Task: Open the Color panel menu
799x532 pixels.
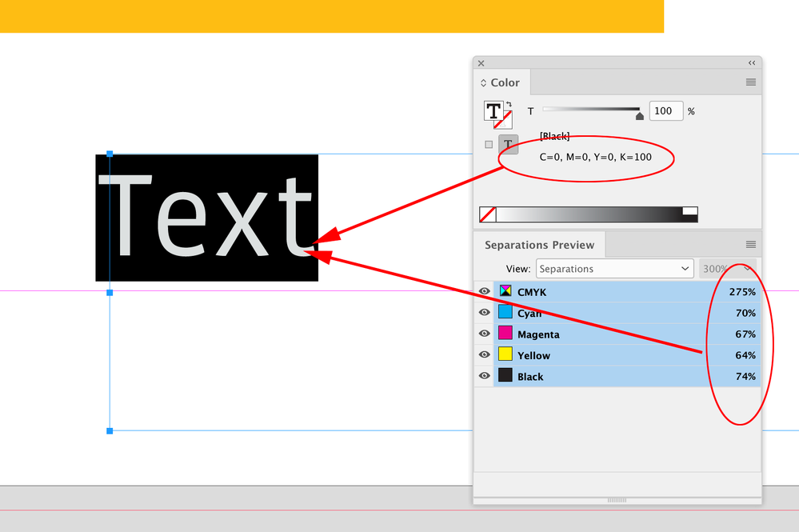Action: pyautogui.click(x=750, y=80)
